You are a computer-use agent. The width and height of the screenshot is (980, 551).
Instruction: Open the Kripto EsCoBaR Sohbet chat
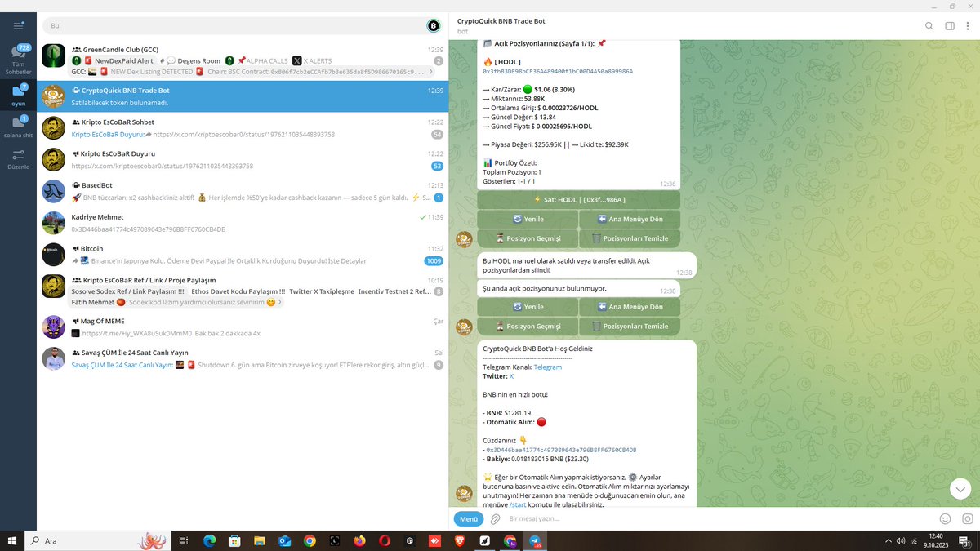(x=243, y=128)
